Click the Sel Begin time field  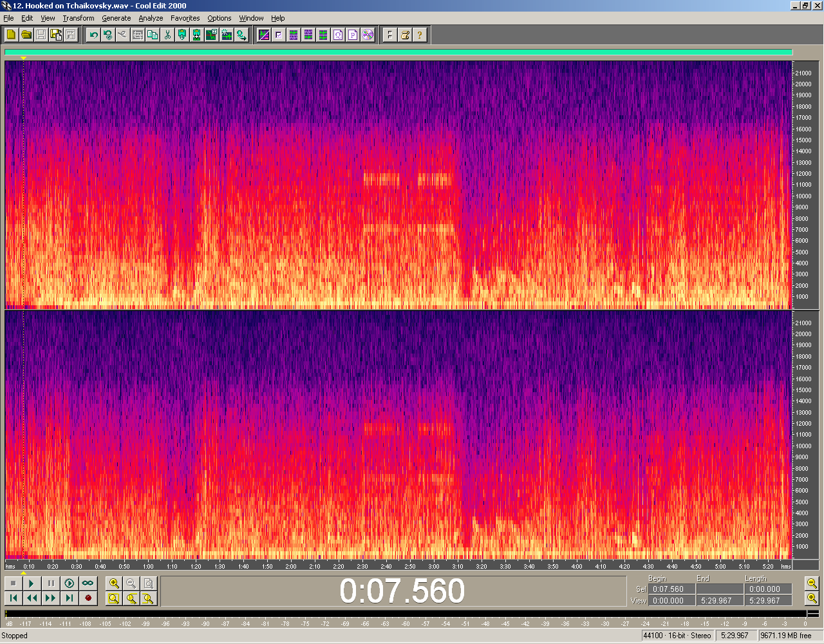coord(671,589)
